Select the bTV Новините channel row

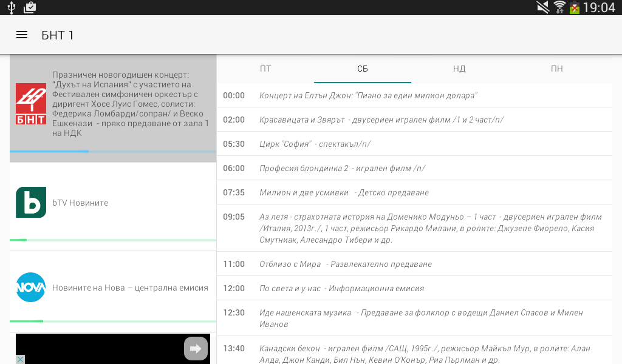pyautogui.click(x=113, y=206)
